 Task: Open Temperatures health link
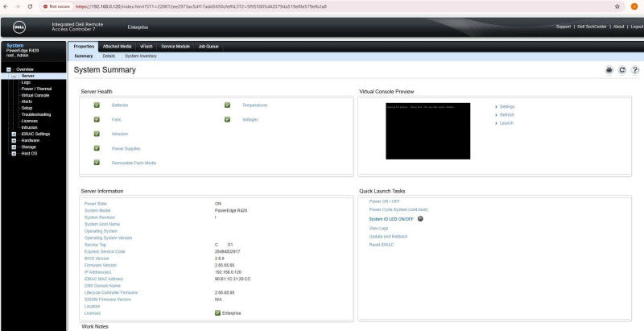(254, 106)
